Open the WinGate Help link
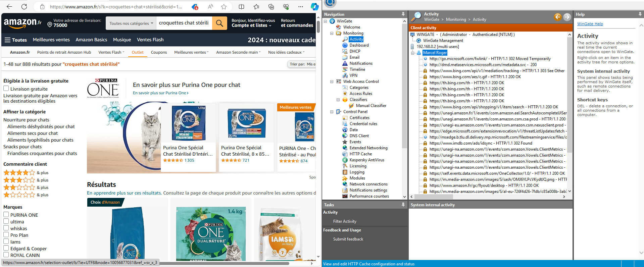The width and height of the screenshot is (644, 267). (590, 24)
